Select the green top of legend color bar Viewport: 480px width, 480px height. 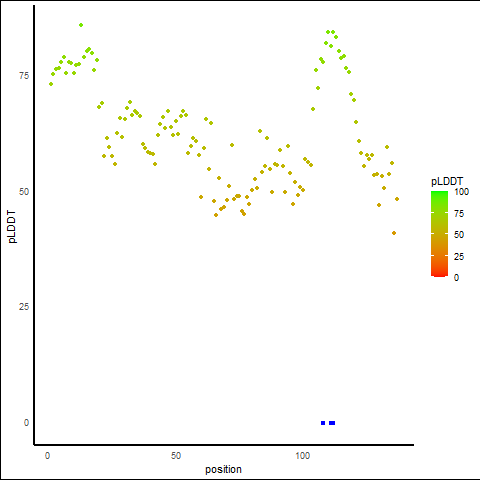point(439,194)
